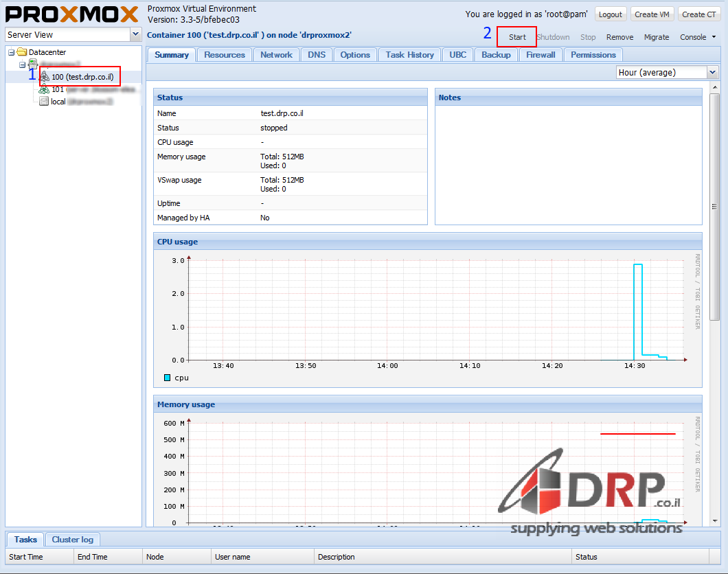Click the green container 101 icon
Image resolution: width=728 pixels, height=574 pixels.
44,89
